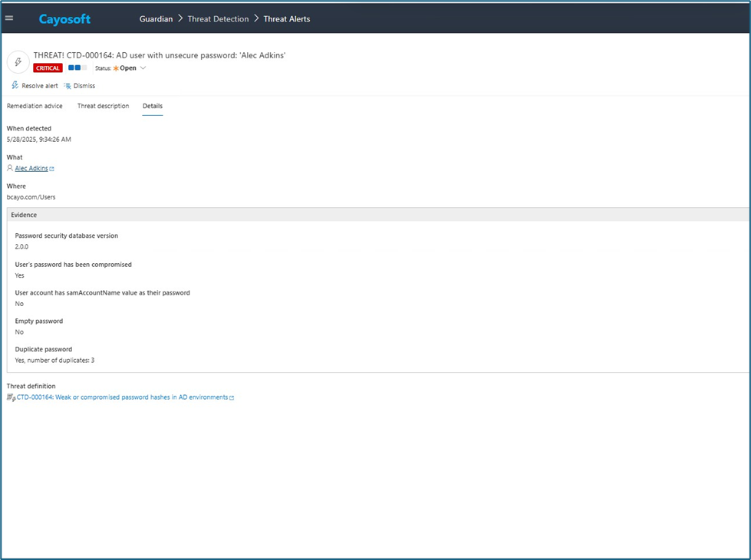Click the database version value 2.0.0

(21, 247)
